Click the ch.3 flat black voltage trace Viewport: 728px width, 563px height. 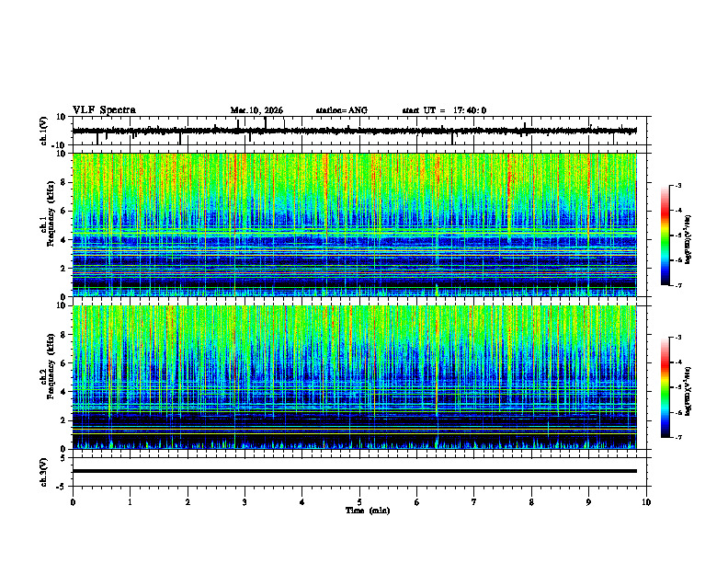click(x=355, y=471)
